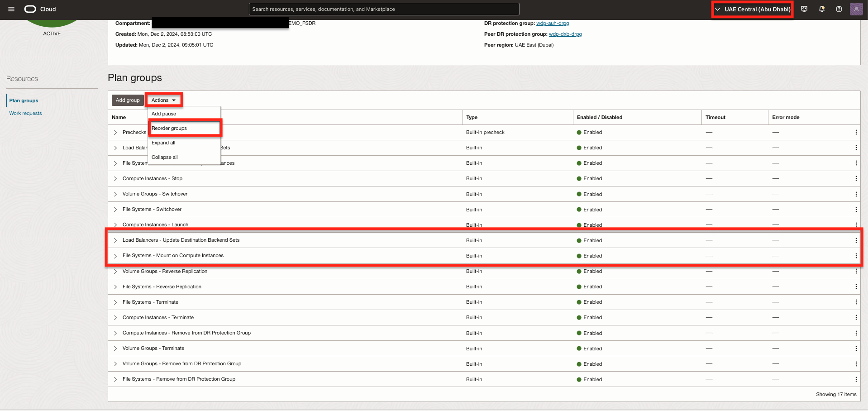Open the user profile avatar menu
868x411 pixels.
[856, 9]
